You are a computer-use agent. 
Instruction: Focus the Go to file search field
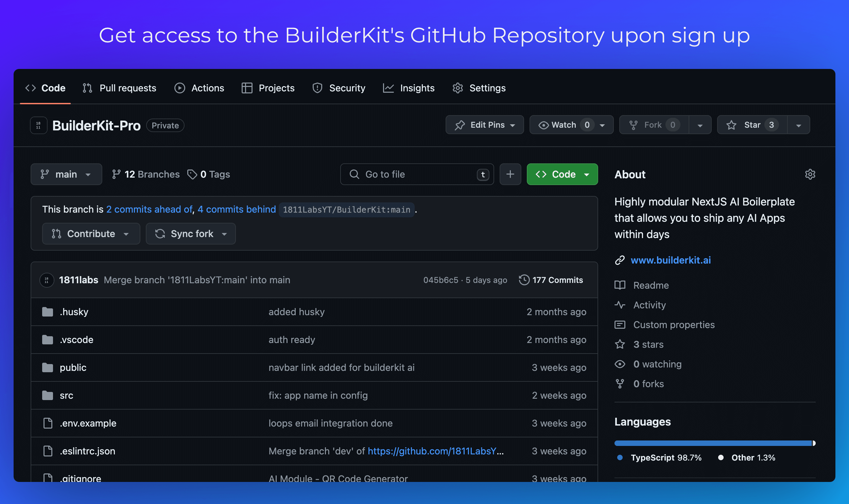coord(417,174)
